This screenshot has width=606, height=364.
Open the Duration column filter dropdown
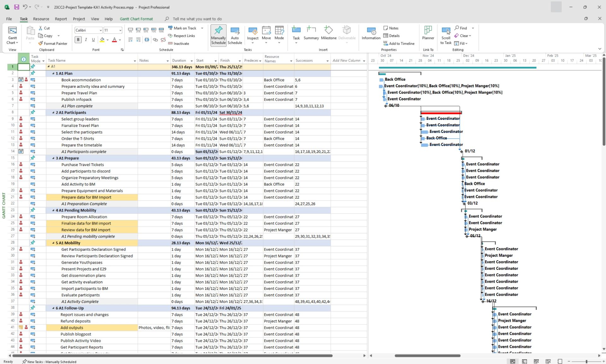(191, 61)
